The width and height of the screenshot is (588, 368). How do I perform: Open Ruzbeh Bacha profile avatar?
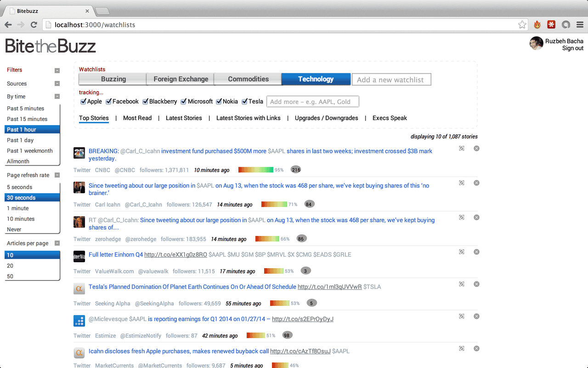pos(536,43)
